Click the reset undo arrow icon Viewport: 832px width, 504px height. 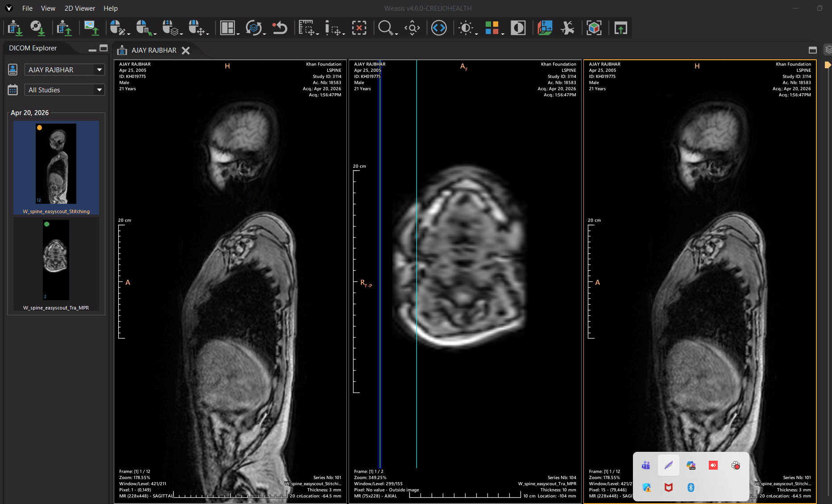[280, 28]
